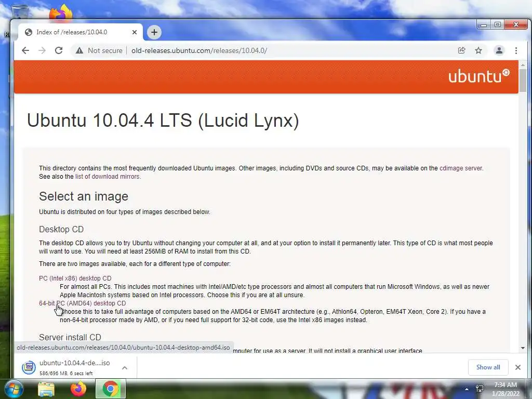Image resolution: width=532 pixels, height=399 pixels.
Task: Switch to Chrome in the taskbar
Action: 111,389
